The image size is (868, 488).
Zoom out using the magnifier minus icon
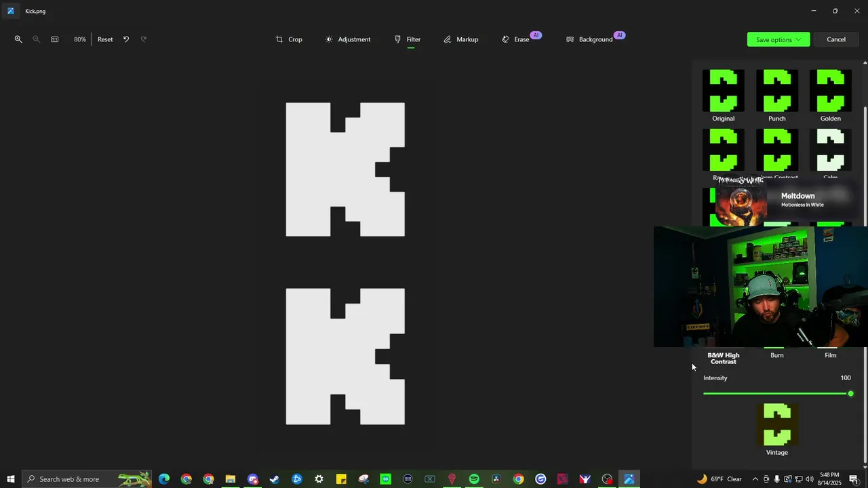point(37,39)
